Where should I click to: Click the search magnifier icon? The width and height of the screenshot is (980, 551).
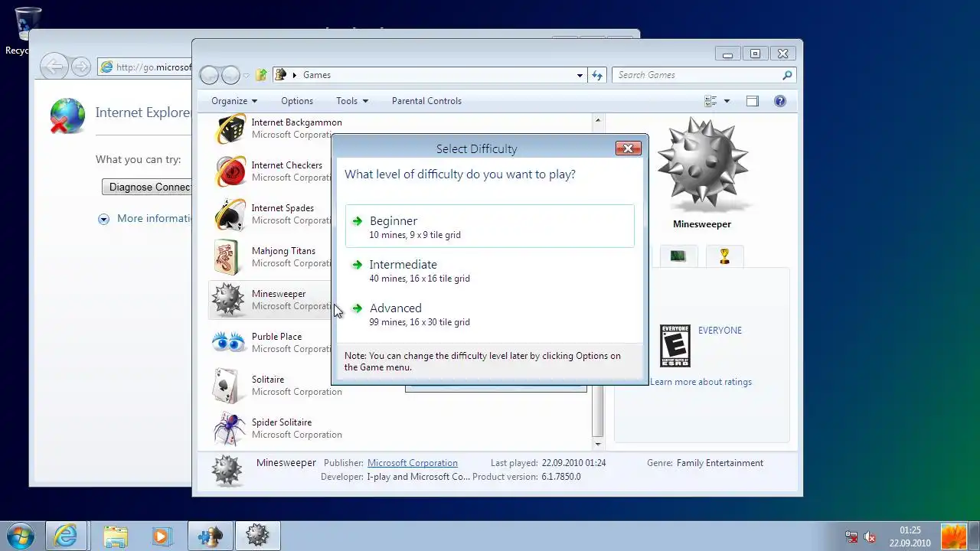[787, 75]
